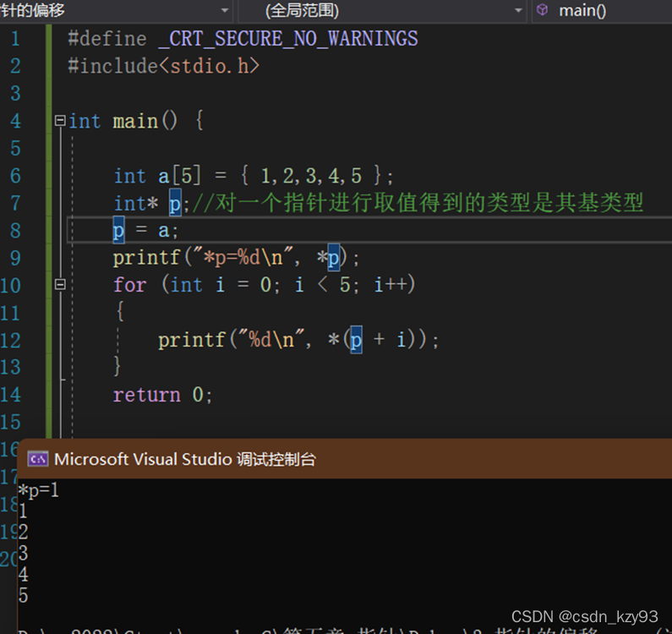The image size is (672, 634).
Task: Click the highlighted p in *(p + i)
Action: [x=356, y=340]
